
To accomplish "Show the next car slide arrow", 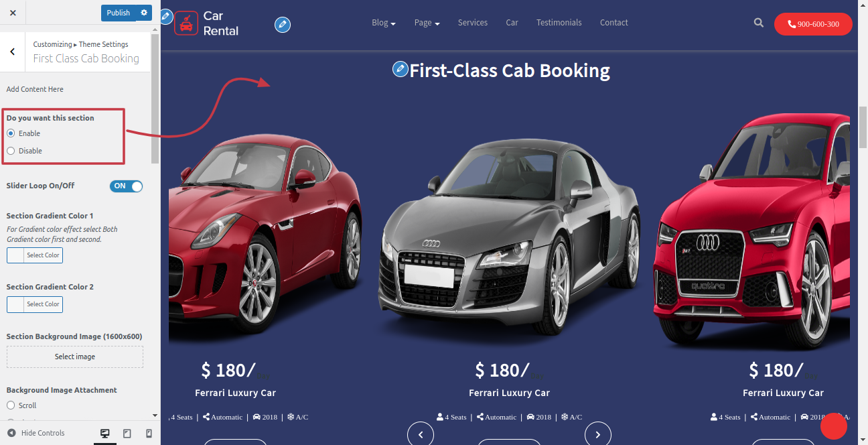I will (598, 434).
